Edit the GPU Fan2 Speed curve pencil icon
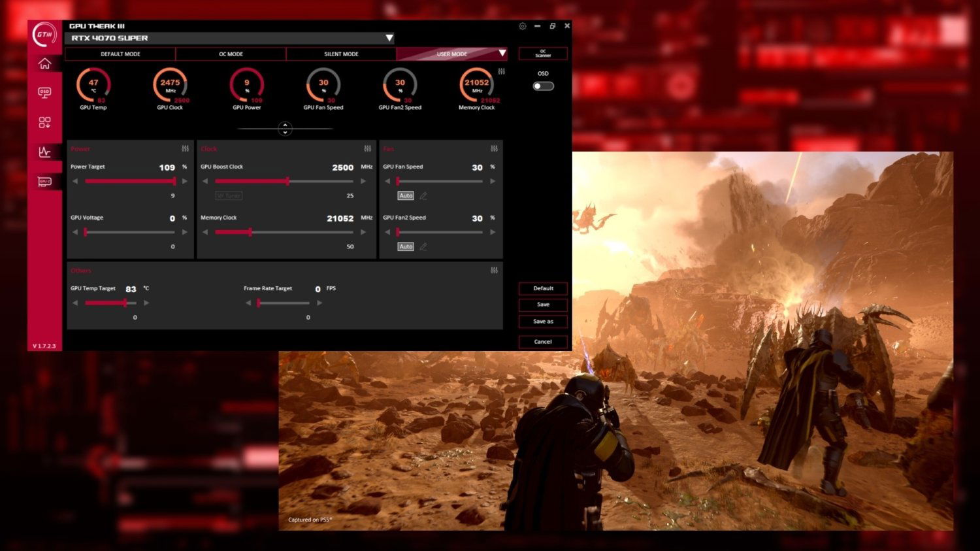The image size is (980, 551). click(x=423, y=246)
